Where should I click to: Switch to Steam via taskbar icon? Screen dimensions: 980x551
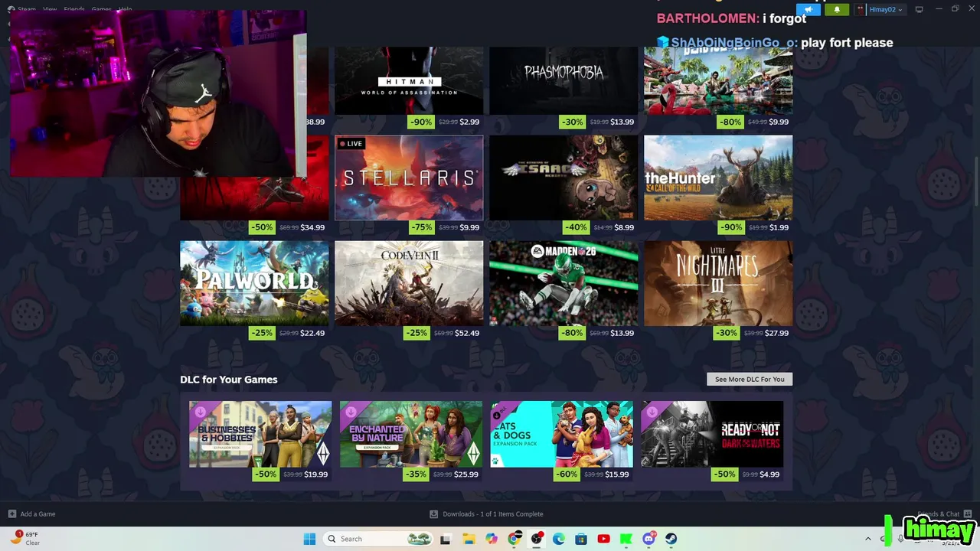671,539
